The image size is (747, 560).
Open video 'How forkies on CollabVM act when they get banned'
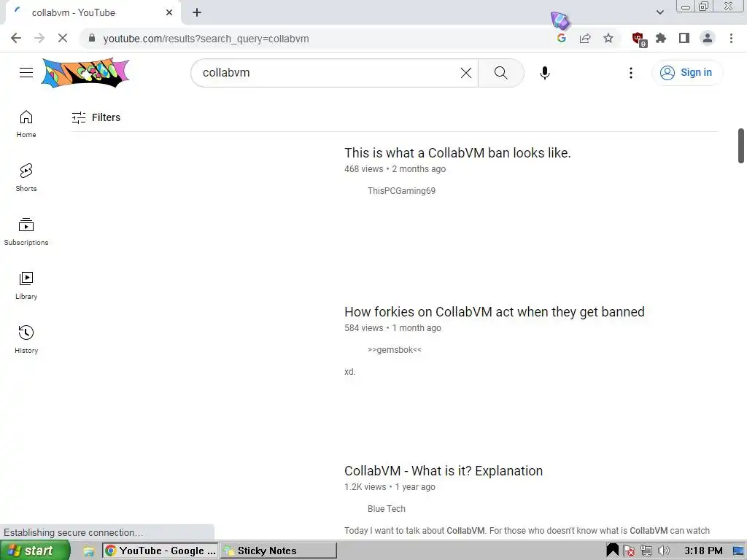tap(494, 312)
